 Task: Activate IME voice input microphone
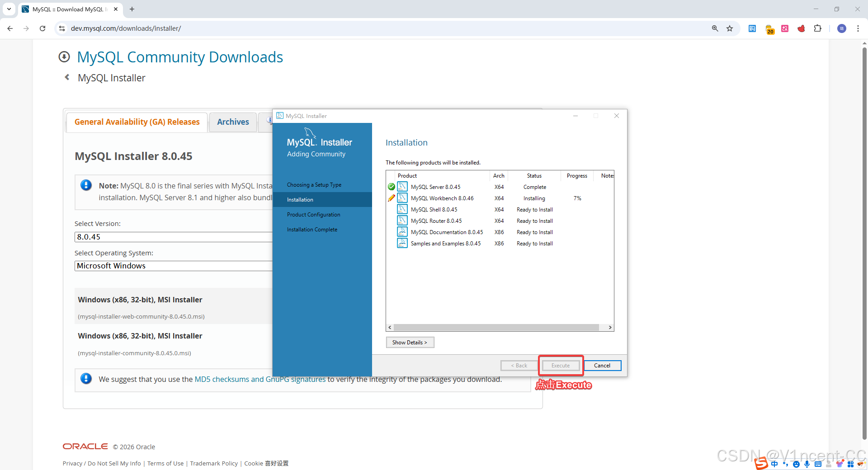pos(807,464)
